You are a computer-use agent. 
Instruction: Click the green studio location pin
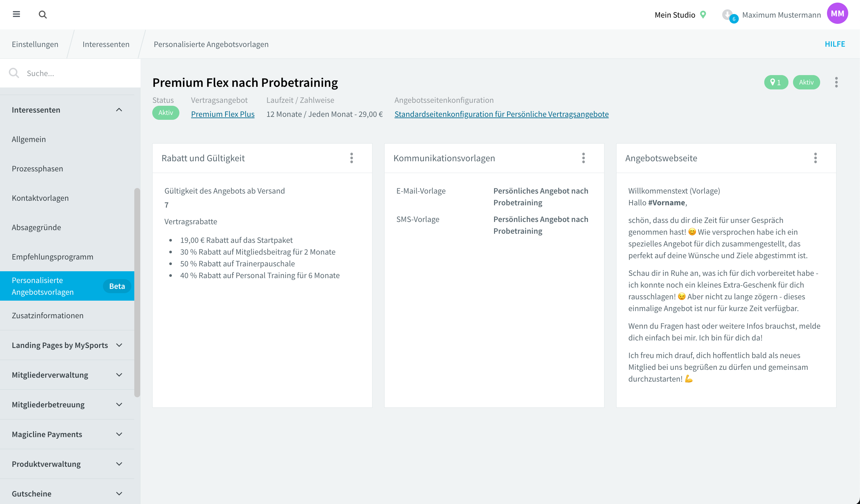point(703,15)
